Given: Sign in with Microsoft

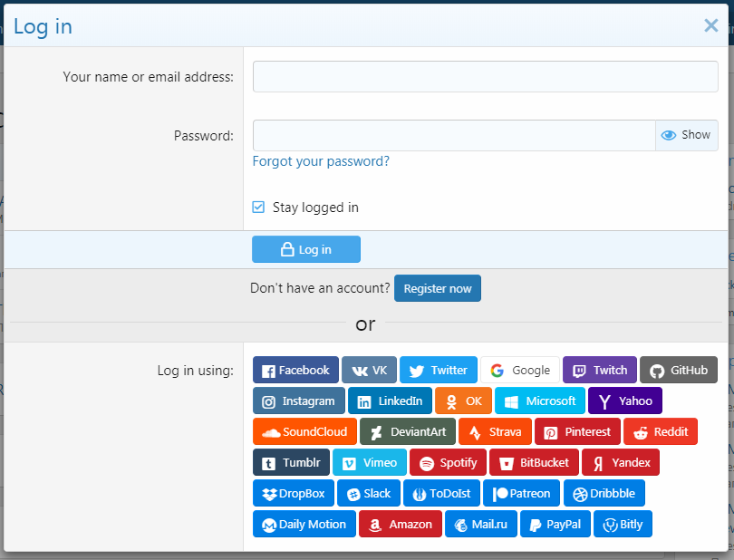Looking at the screenshot, I should tap(540, 401).
